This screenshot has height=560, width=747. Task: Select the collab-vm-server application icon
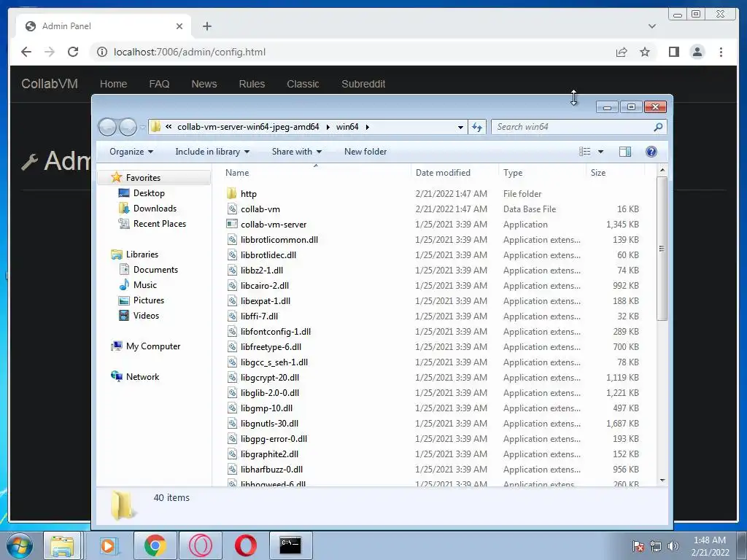pos(231,224)
